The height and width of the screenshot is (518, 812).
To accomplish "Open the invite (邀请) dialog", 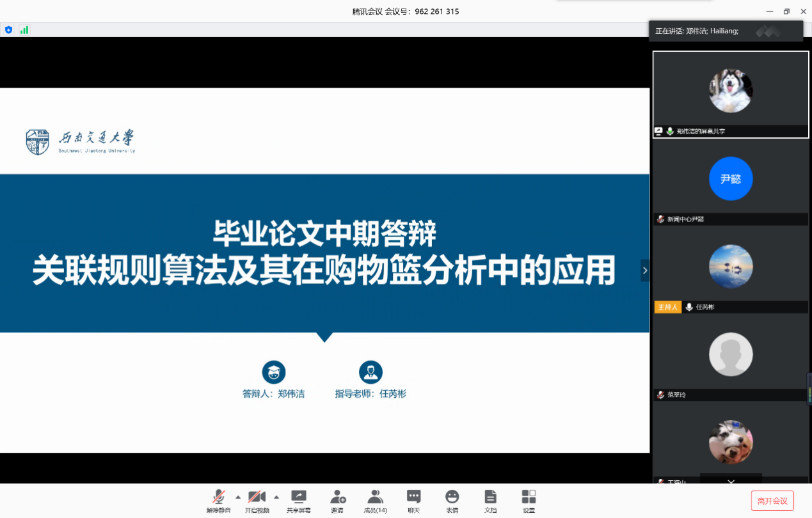I will point(337,500).
